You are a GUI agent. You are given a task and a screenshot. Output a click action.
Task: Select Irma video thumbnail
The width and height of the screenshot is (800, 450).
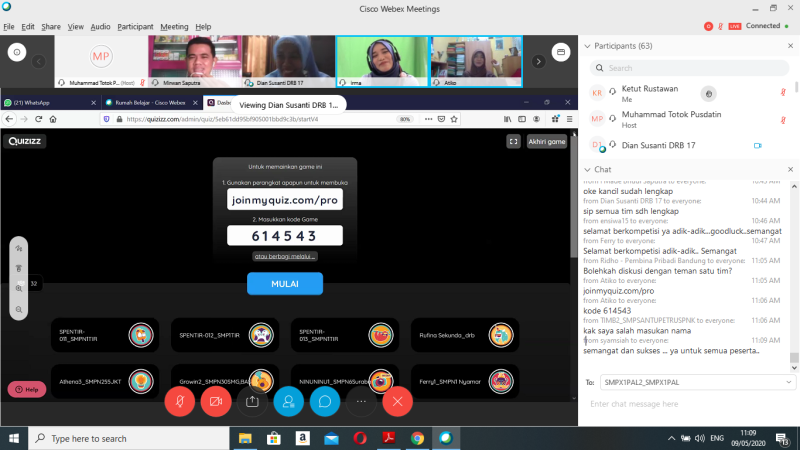382,61
